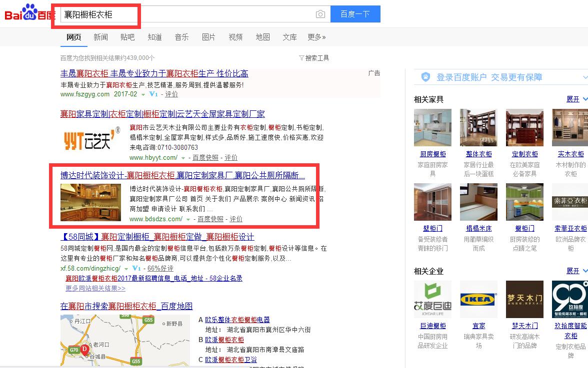Click the shield icon on login banner
This screenshot has width=588, height=368.
425,77
